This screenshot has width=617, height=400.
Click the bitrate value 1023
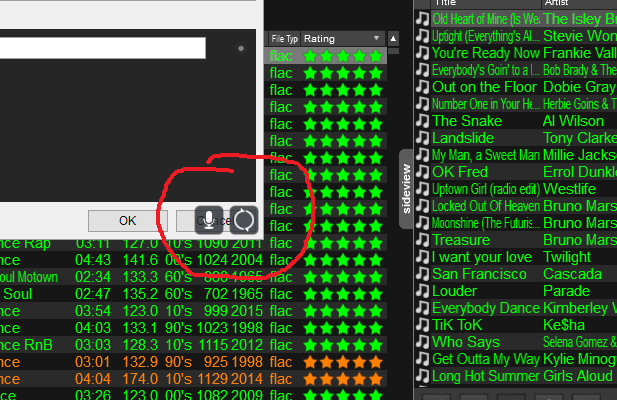pos(212,328)
